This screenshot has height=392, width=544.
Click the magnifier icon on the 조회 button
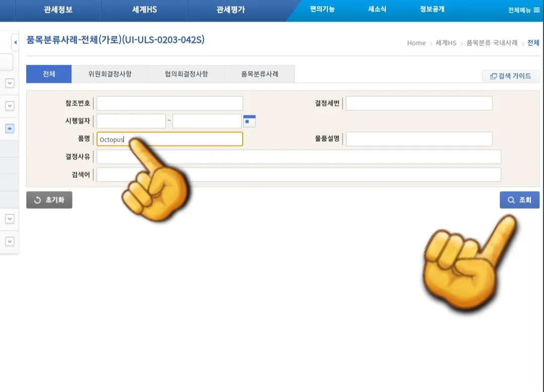[510, 200]
